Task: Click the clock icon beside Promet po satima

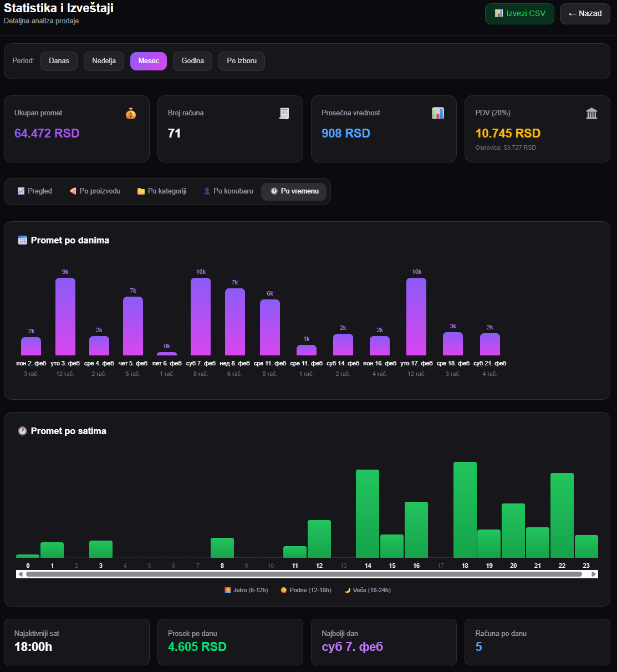Action: [22, 431]
